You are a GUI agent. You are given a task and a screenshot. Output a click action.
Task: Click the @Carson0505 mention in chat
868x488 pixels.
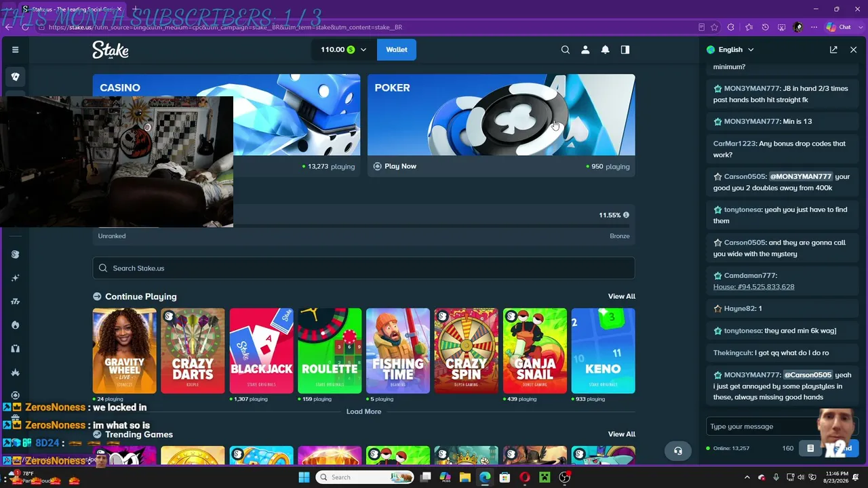pos(808,375)
